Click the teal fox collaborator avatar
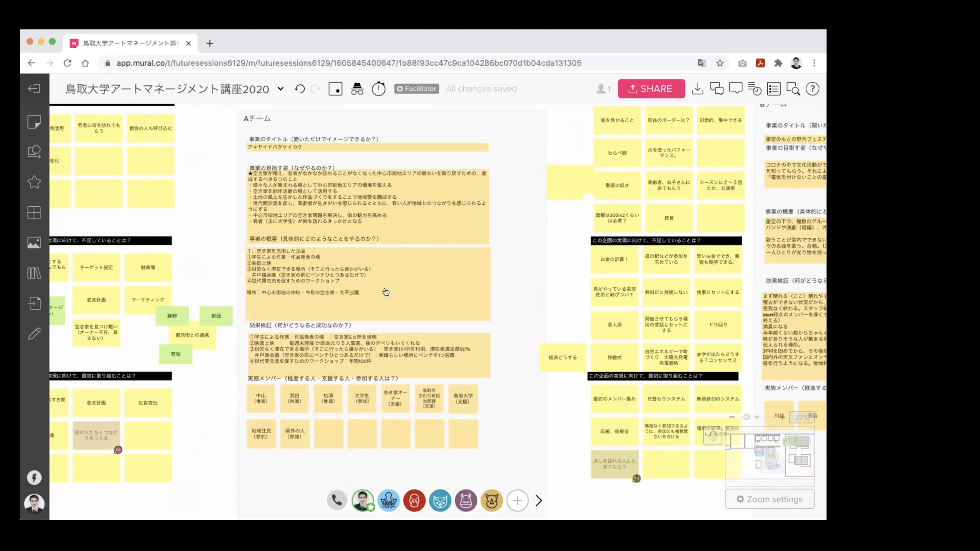The image size is (980, 551). click(x=440, y=501)
